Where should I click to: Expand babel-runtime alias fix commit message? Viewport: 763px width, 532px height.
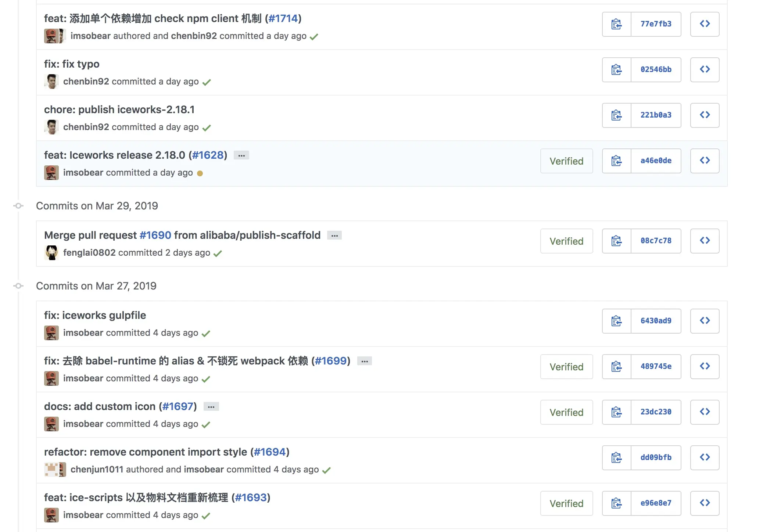click(365, 361)
